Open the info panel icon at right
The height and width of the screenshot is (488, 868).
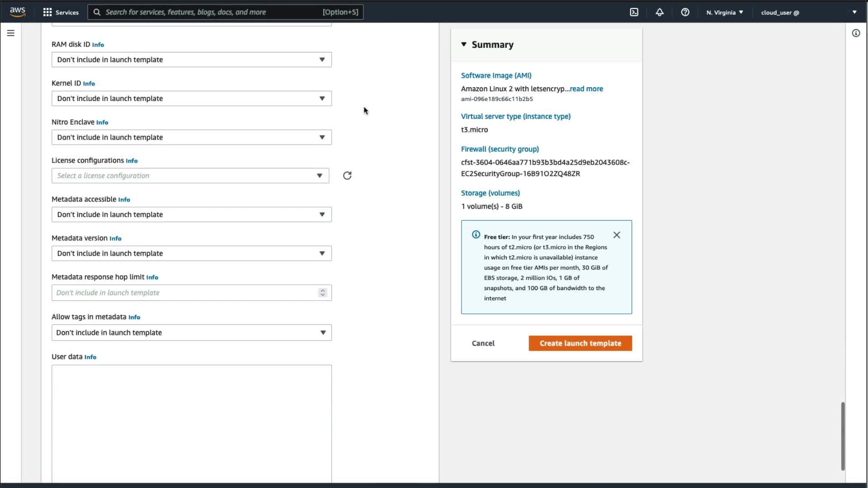coord(856,33)
